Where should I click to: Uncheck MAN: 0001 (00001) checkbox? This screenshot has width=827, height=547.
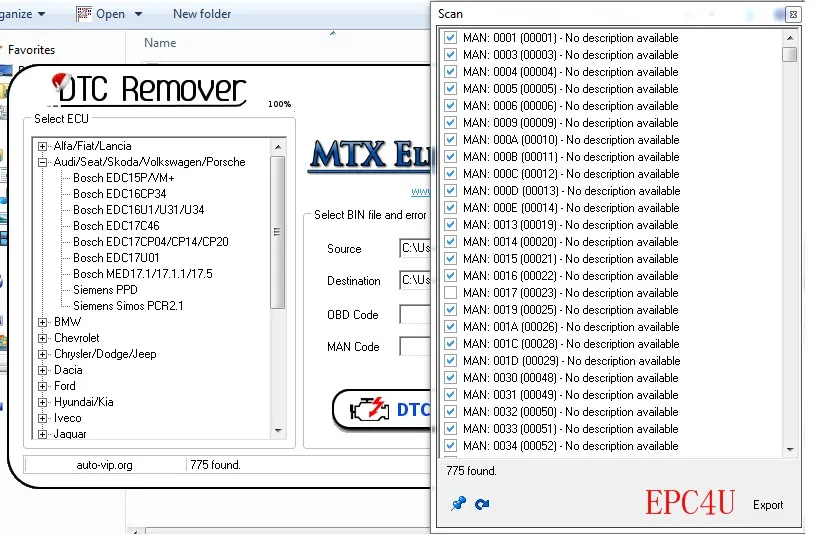pyautogui.click(x=450, y=37)
